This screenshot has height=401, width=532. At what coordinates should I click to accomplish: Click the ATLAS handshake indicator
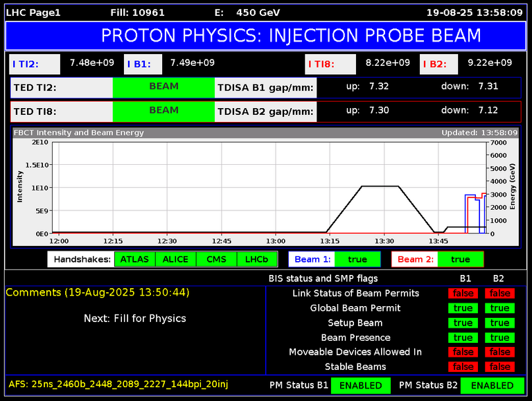point(134,259)
